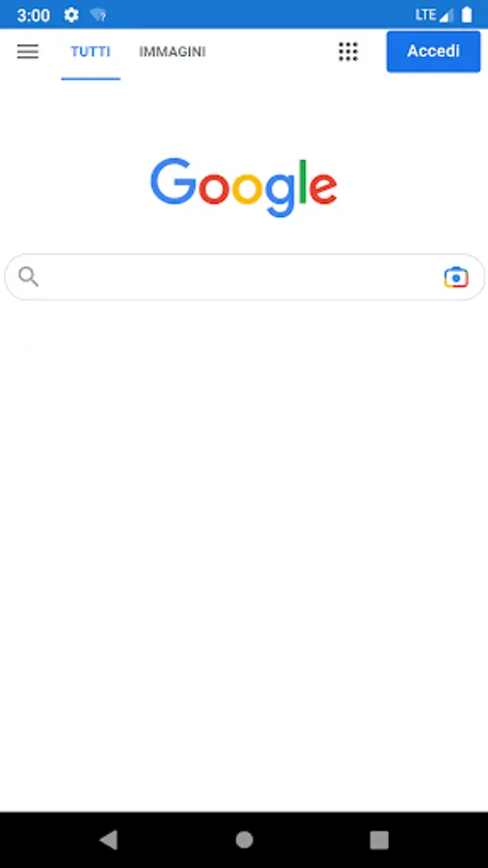The image size is (488, 868).
Task: Tap the 3:00 clock in status bar
Action: tap(33, 14)
